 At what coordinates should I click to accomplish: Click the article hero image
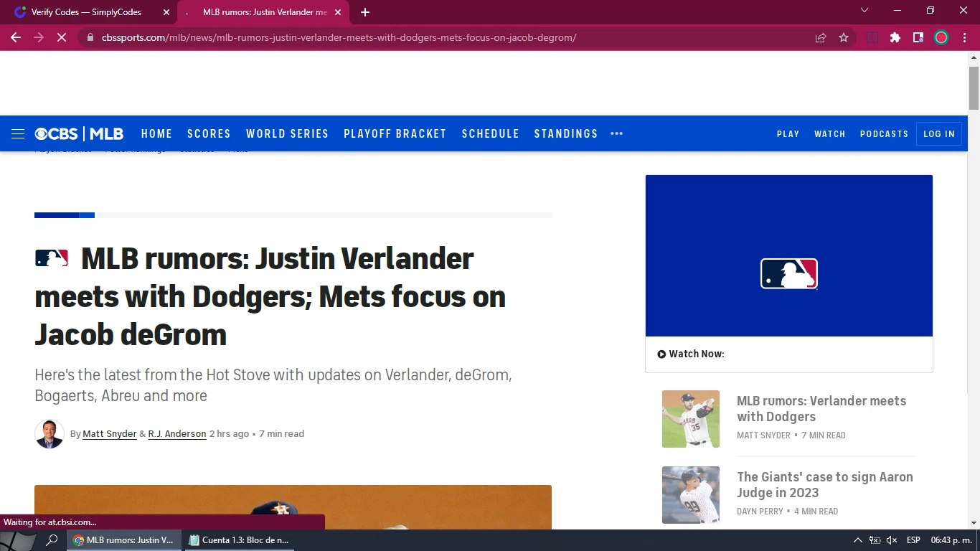pyautogui.click(x=293, y=507)
